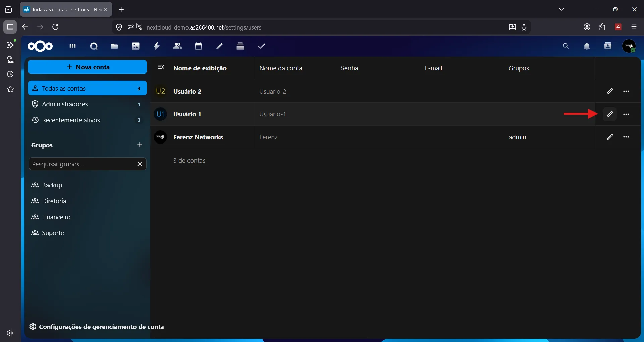Toggle the navigation sidebar collapse icon
Screen dimensions: 644x342
(161, 67)
